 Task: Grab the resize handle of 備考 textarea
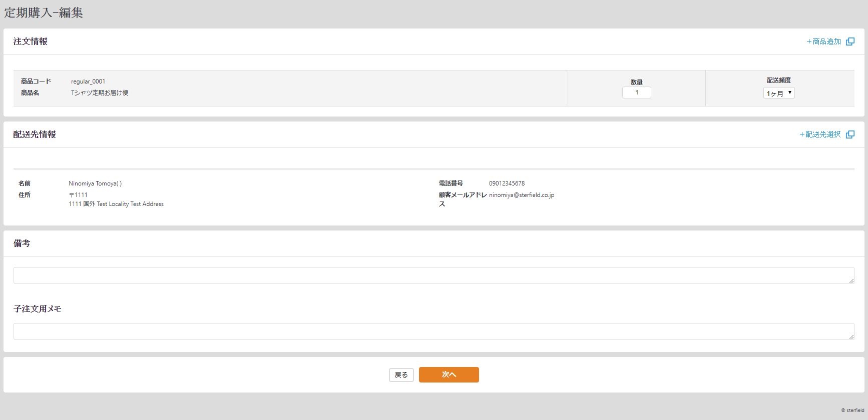pos(851,281)
